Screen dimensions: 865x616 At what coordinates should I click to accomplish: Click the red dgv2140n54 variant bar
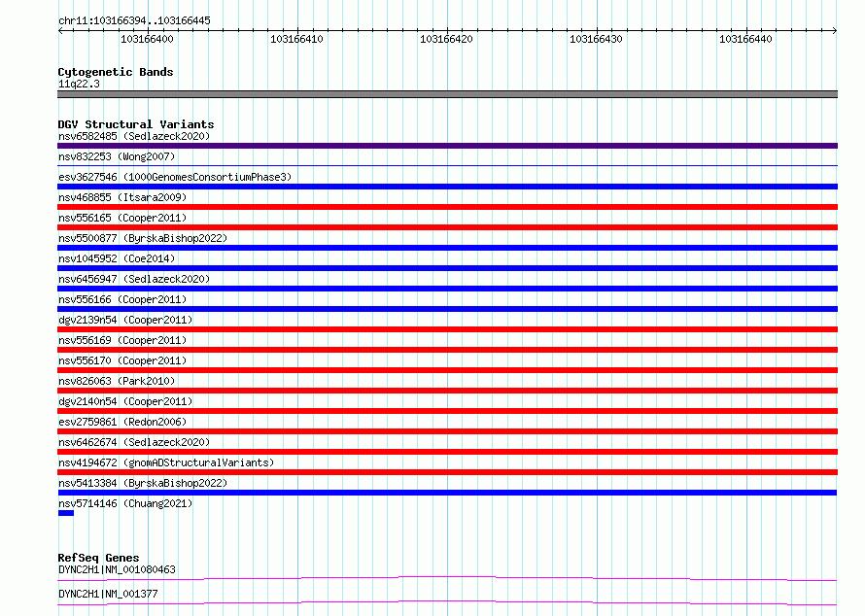coord(447,411)
